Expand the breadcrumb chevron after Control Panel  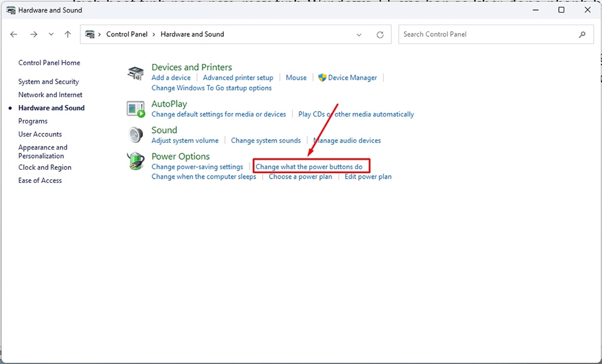coord(155,34)
